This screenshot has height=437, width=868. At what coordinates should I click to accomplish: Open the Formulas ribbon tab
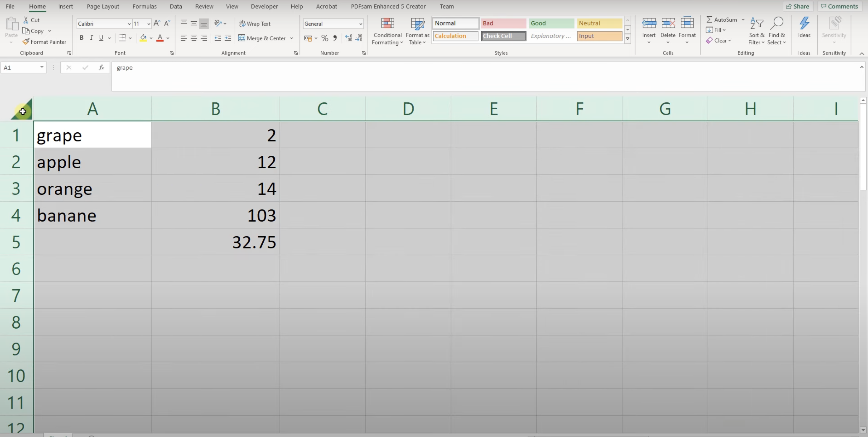click(x=145, y=7)
